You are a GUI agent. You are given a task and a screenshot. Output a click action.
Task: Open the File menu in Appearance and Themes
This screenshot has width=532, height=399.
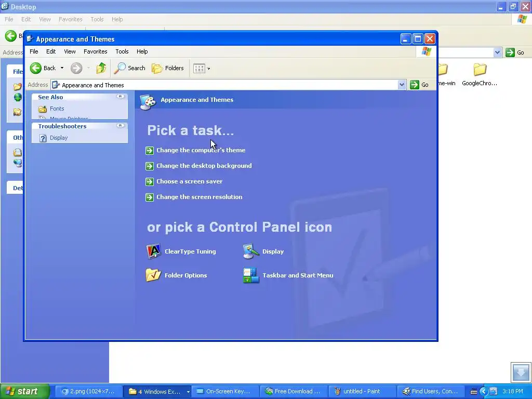click(x=34, y=51)
